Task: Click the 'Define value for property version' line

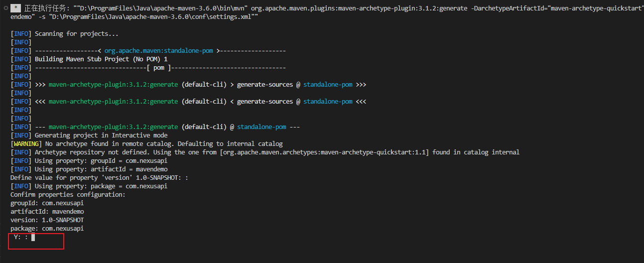Action: click(x=99, y=178)
